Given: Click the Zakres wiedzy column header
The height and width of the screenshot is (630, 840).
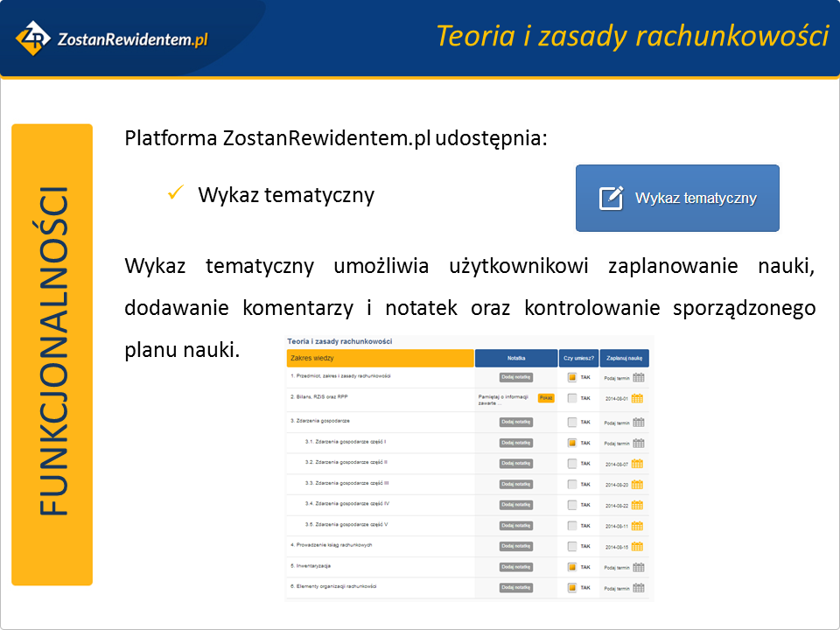Looking at the screenshot, I should (380, 358).
